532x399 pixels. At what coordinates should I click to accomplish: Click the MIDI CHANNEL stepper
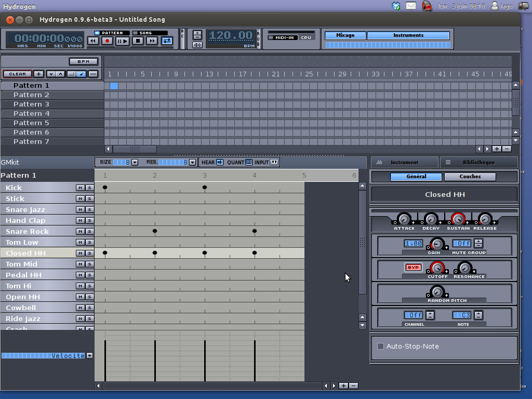(430, 315)
